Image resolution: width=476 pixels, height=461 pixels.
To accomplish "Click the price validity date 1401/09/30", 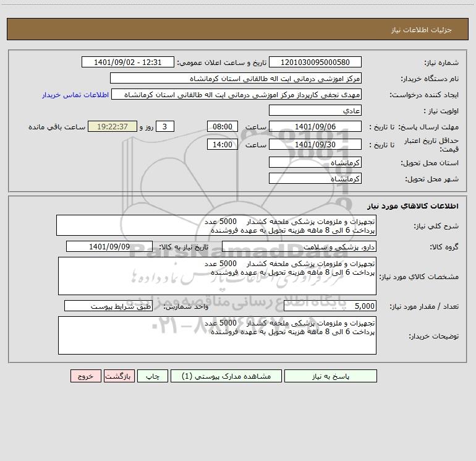I will [x=315, y=144].
